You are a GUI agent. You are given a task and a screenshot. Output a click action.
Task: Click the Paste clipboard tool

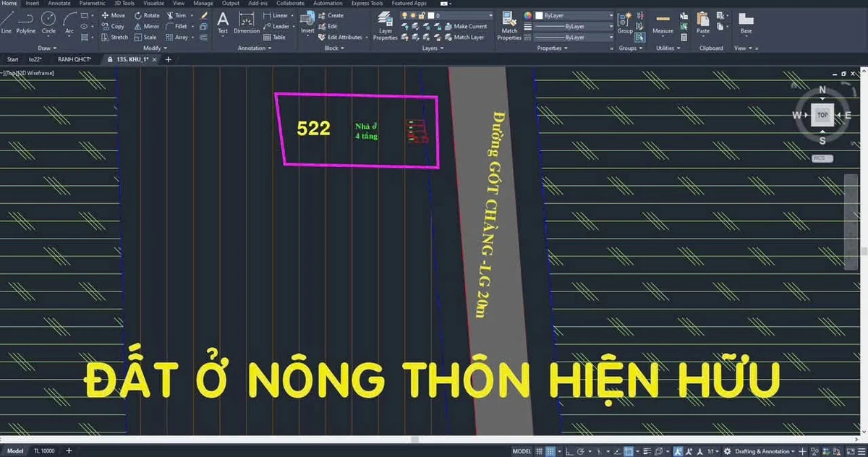(x=703, y=22)
